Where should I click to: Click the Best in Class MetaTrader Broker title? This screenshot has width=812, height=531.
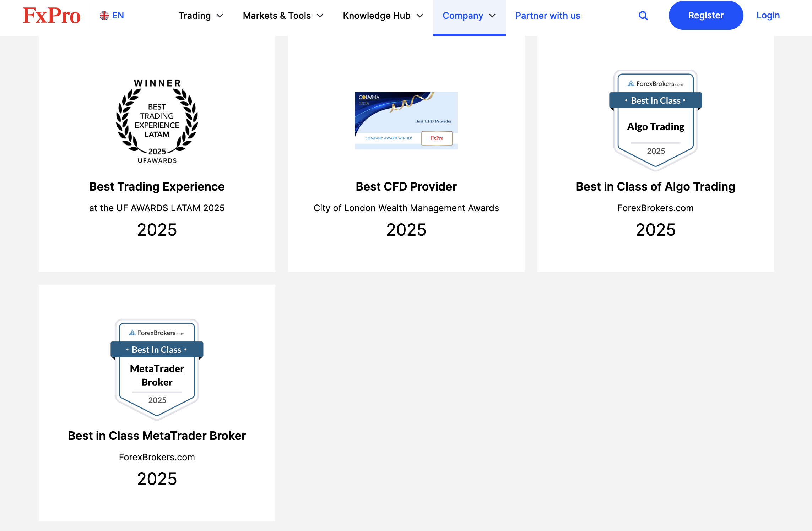coord(157,436)
